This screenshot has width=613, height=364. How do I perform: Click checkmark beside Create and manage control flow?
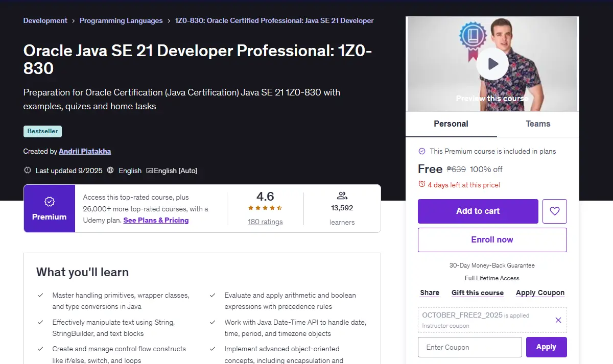40,349
